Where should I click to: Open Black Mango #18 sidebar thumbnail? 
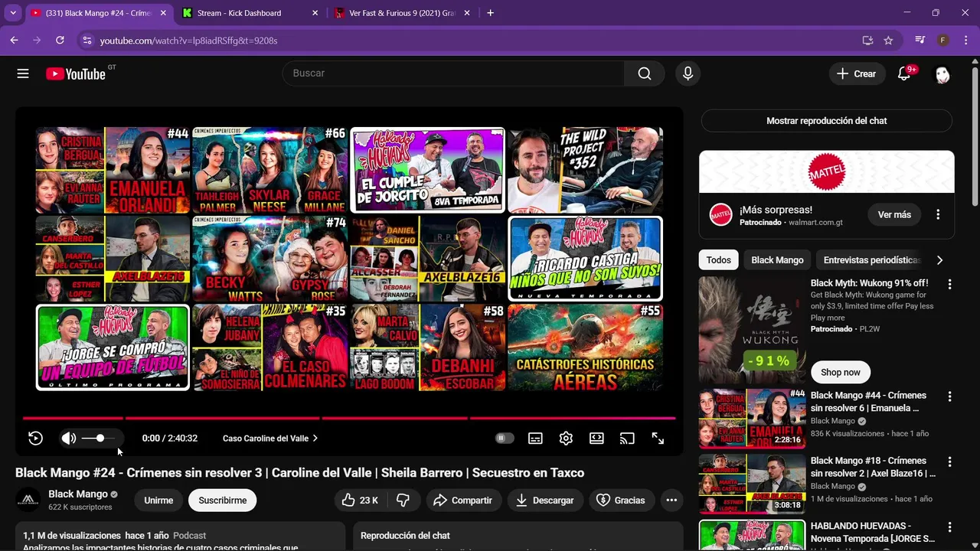tap(752, 484)
